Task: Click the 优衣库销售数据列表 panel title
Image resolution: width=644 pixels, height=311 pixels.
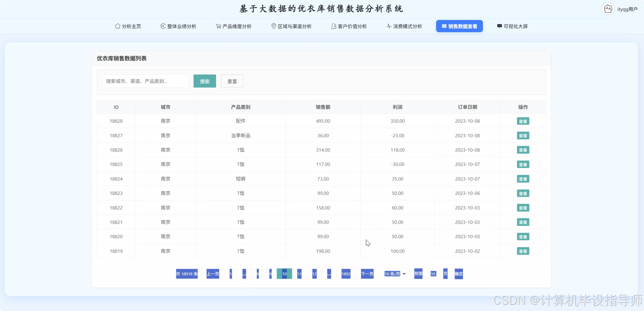Action: (x=122, y=58)
